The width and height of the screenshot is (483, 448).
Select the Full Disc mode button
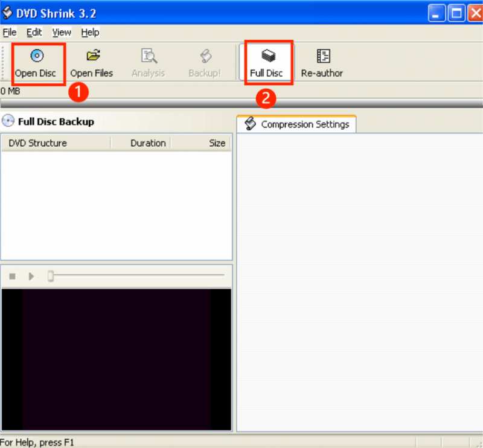click(267, 63)
